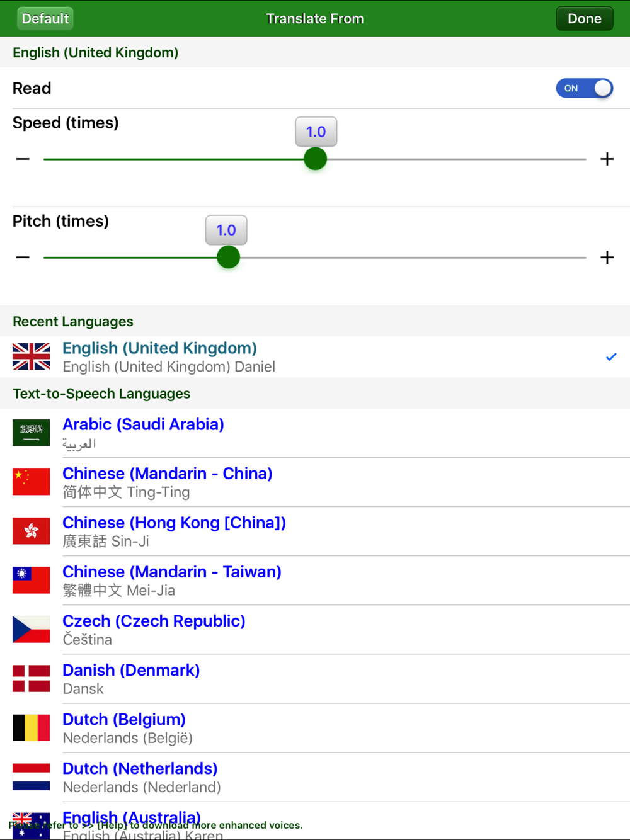Screen dimensions: 630x840
Task: Tap the Netherlands flag icon
Action: (x=31, y=776)
